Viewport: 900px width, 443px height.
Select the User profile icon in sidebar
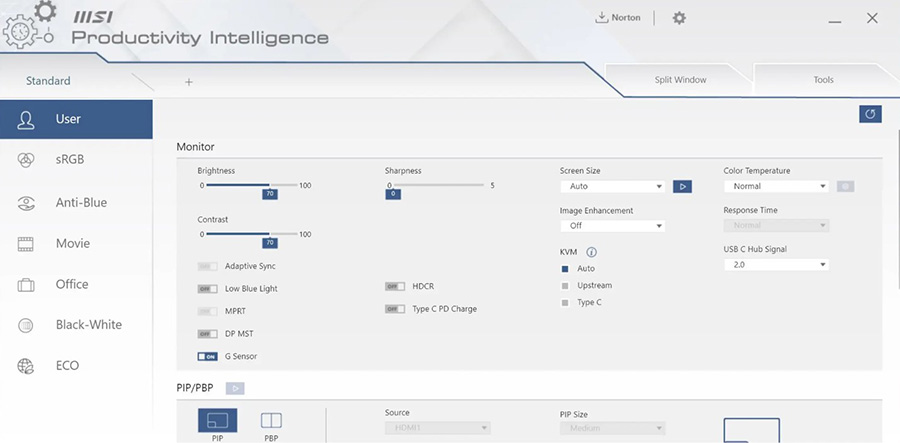click(26, 119)
